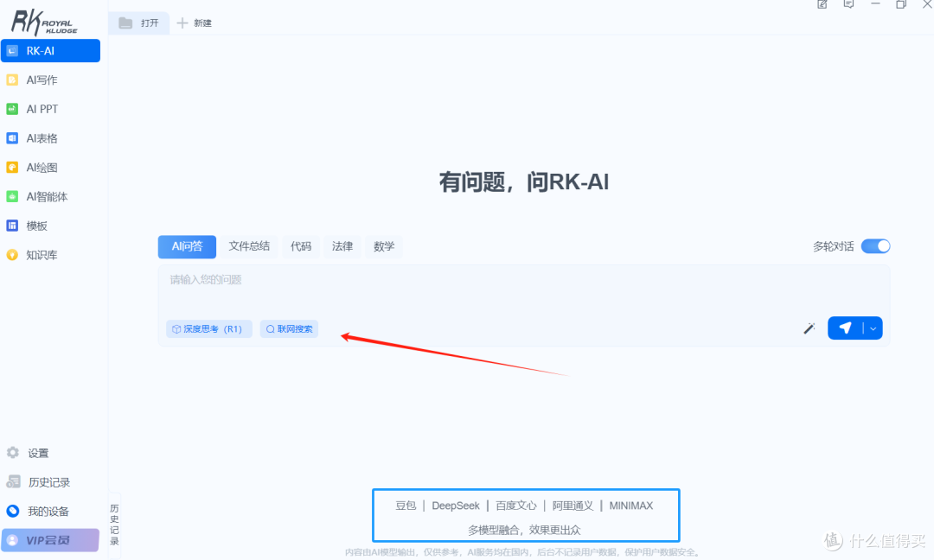The width and height of the screenshot is (934, 560).
Task: Click the 百度文心 model name
Action: pos(515,506)
